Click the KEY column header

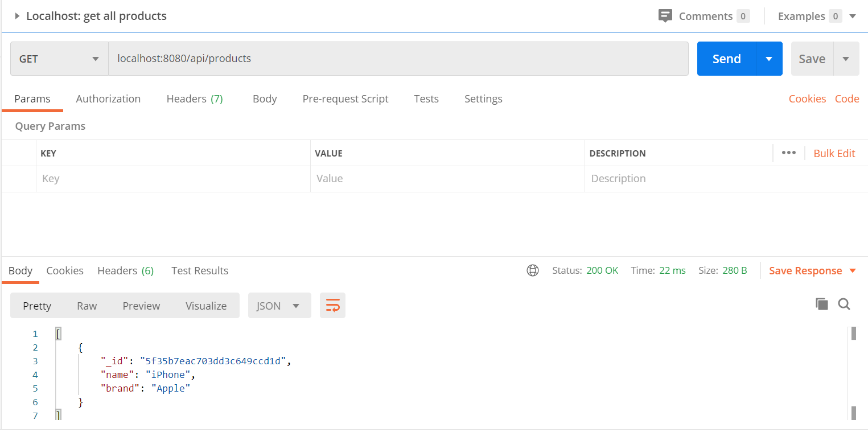coord(48,153)
